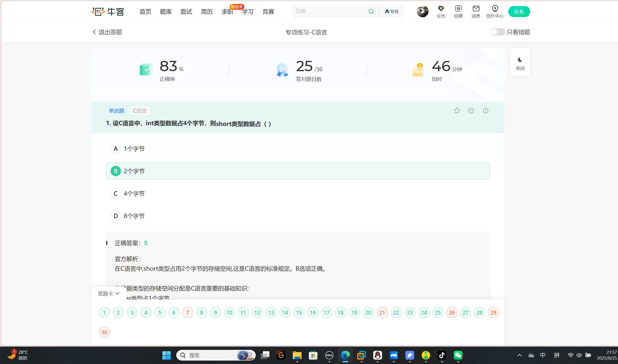Toggle 只看错题 switch on
The width and height of the screenshot is (618, 364).
(x=497, y=32)
